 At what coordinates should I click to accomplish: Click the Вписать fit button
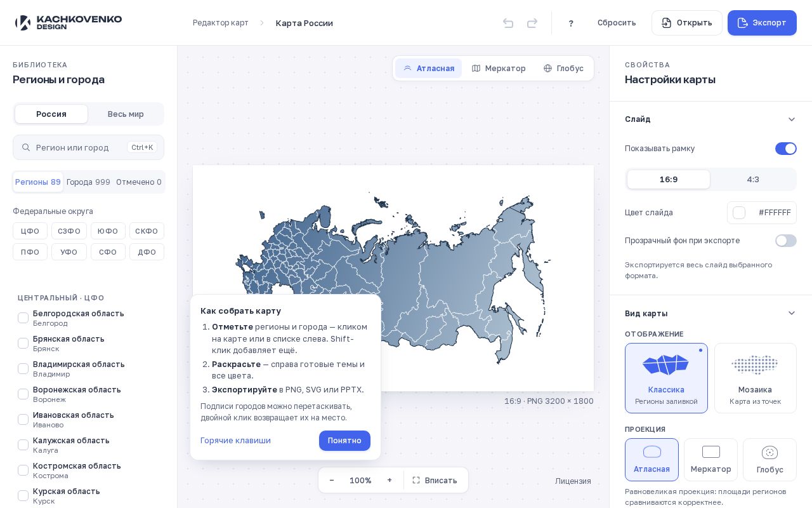435,480
